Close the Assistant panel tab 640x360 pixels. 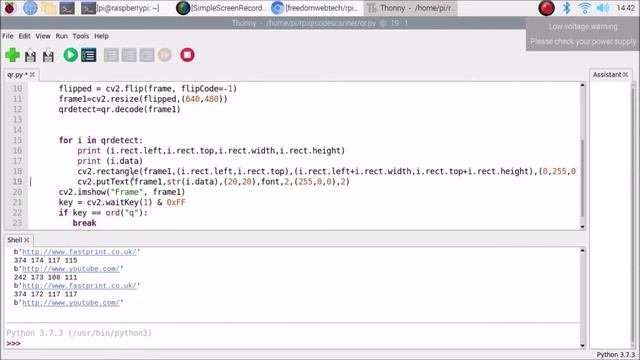(625, 75)
